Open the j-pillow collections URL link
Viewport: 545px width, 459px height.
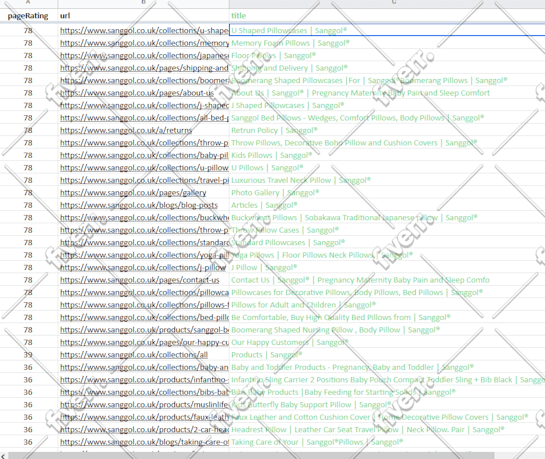point(143,268)
